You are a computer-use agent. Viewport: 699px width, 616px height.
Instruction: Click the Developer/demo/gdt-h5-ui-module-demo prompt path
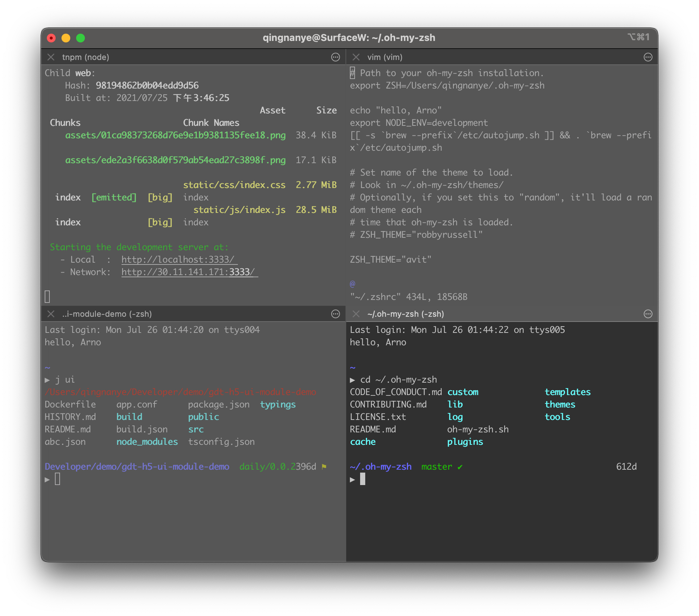pyautogui.click(x=137, y=467)
